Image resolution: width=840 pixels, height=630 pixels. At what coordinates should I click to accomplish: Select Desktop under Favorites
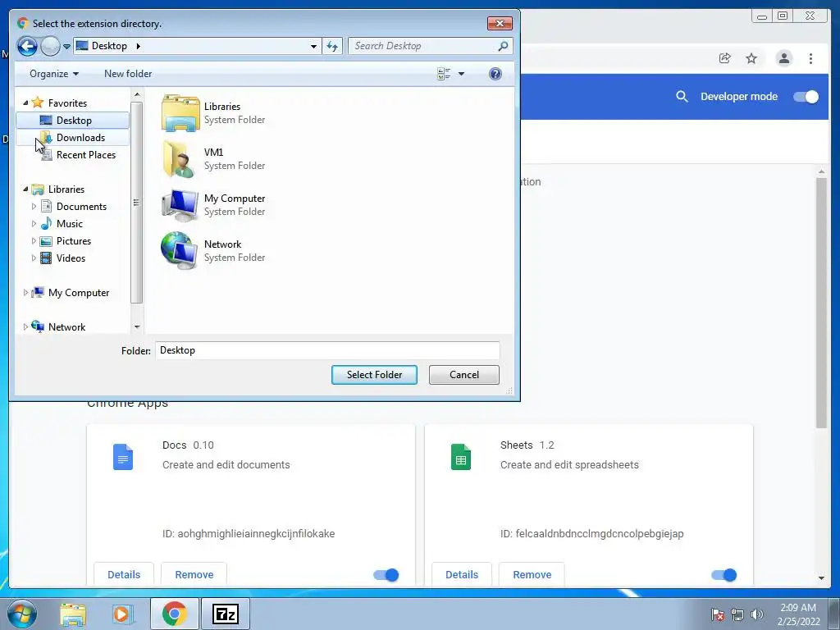pos(73,121)
